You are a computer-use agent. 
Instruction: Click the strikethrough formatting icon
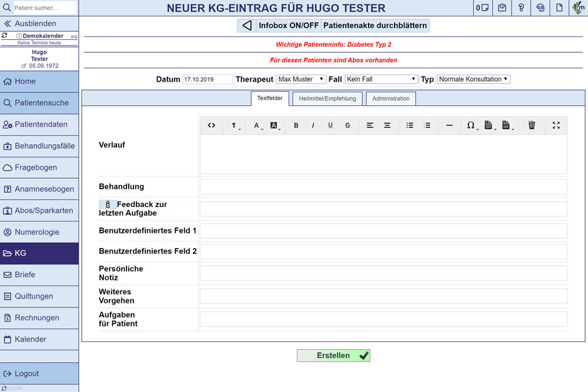pyautogui.click(x=348, y=125)
